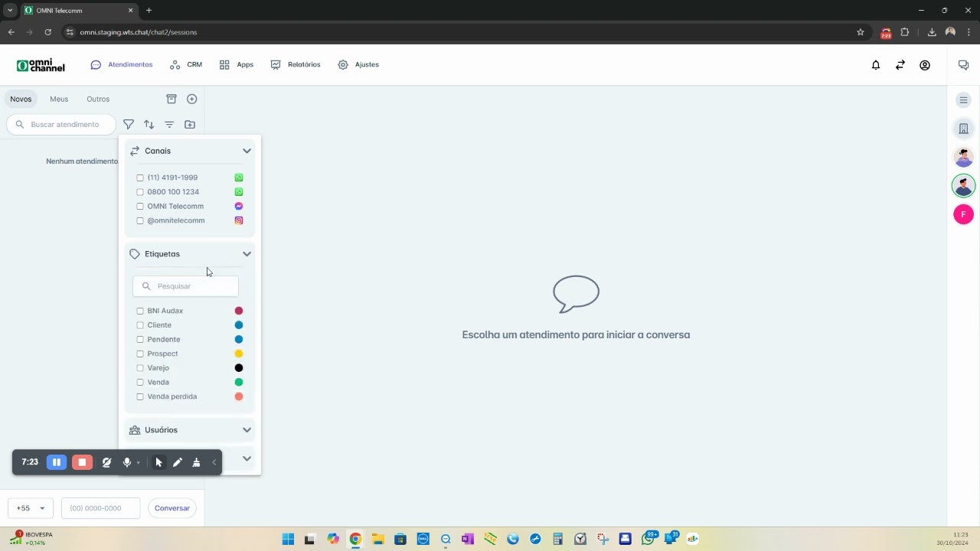Open CRM menu

[186, 65]
